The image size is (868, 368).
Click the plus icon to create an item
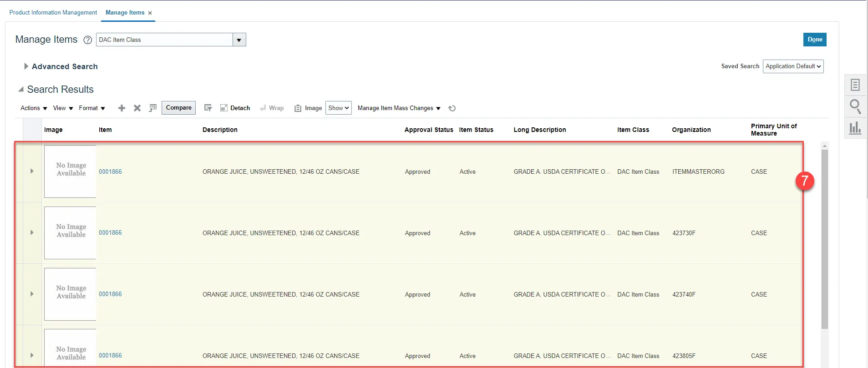pos(122,108)
